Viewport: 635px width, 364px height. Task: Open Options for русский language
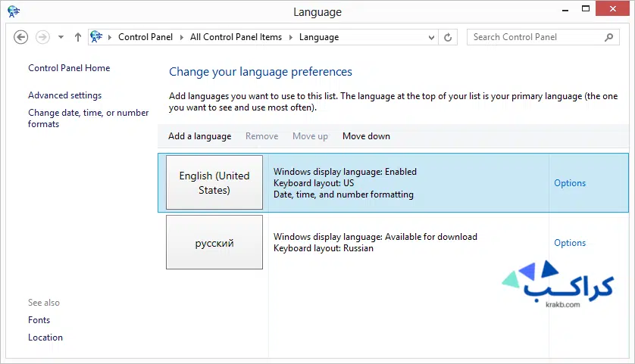[x=570, y=243]
